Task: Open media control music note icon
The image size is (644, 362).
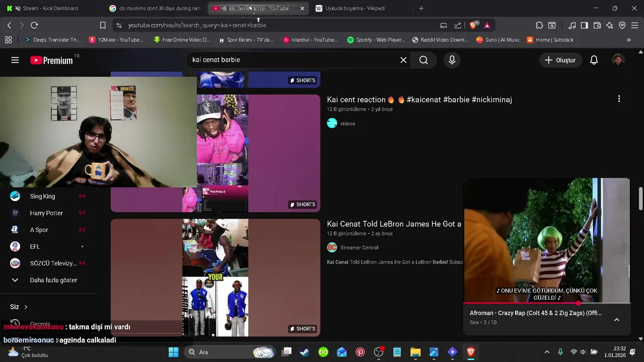Action: [572, 25]
